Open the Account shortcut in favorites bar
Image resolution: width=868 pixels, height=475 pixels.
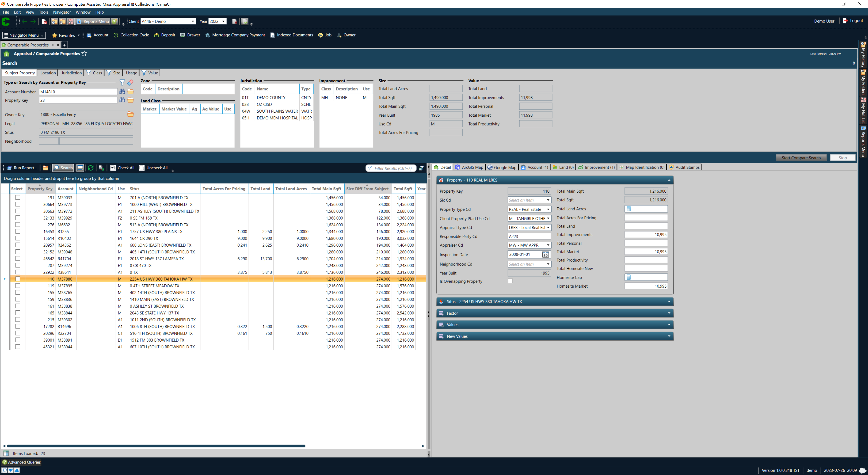[97, 35]
